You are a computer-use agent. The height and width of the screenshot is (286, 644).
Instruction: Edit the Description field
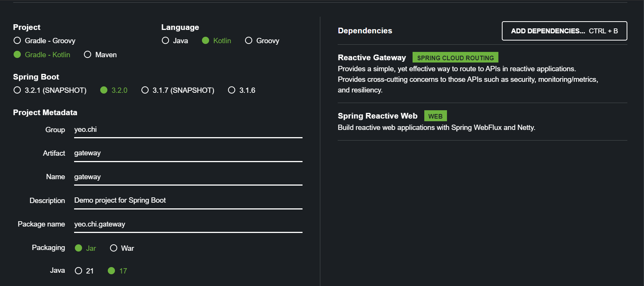click(x=188, y=201)
